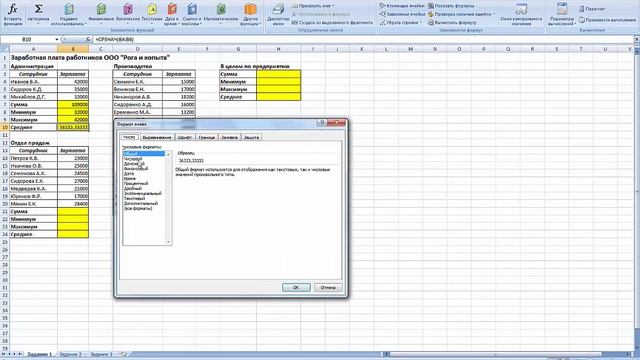This screenshot has width=640, height=360.
Task: Click the Insert Function (fx) ribbon button
Action: (13, 13)
